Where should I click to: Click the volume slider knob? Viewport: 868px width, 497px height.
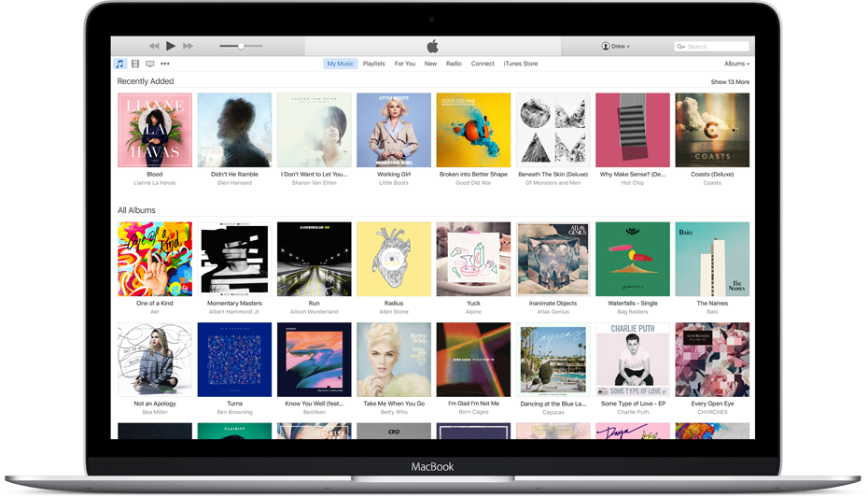[242, 46]
